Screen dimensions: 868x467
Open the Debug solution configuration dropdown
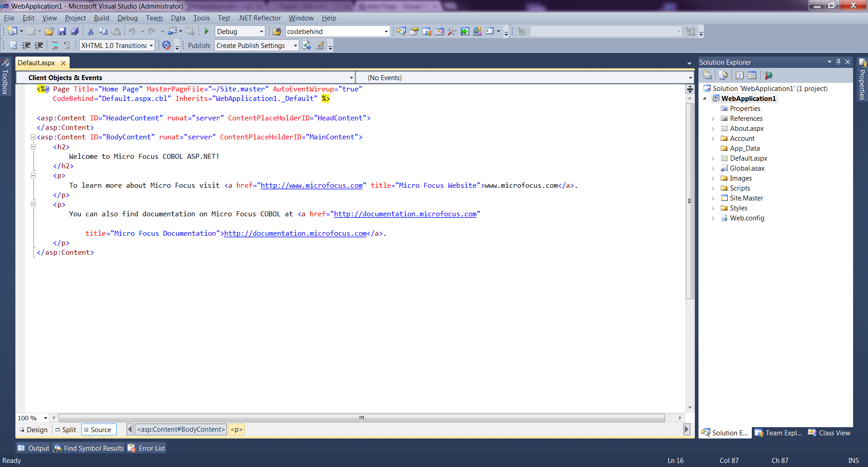coord(261,31)
